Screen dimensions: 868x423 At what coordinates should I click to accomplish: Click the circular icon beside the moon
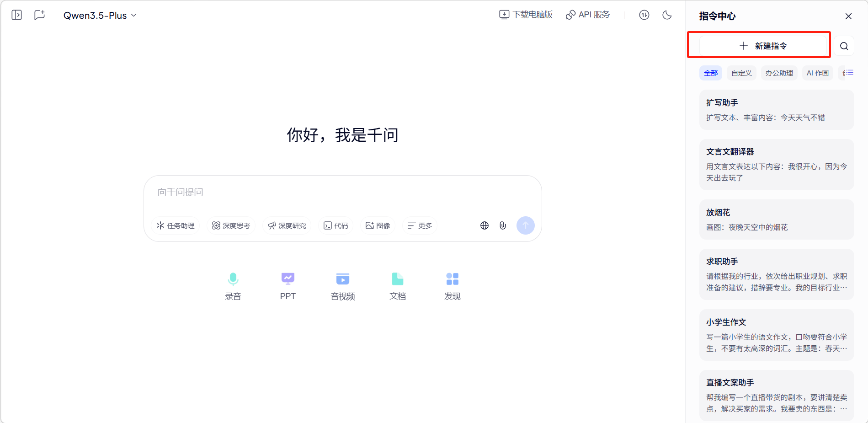pyautogui.click(x=644, y=15)
